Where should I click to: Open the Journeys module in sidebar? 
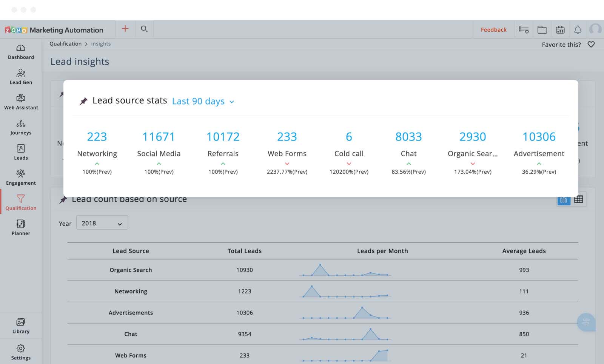(x=21, y=127)
